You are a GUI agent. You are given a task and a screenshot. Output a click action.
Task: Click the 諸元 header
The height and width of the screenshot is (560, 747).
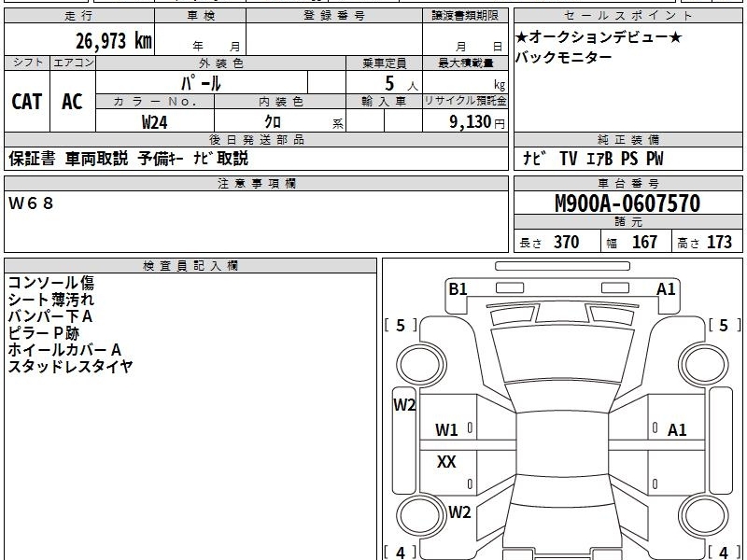click(x=628, y=222)
